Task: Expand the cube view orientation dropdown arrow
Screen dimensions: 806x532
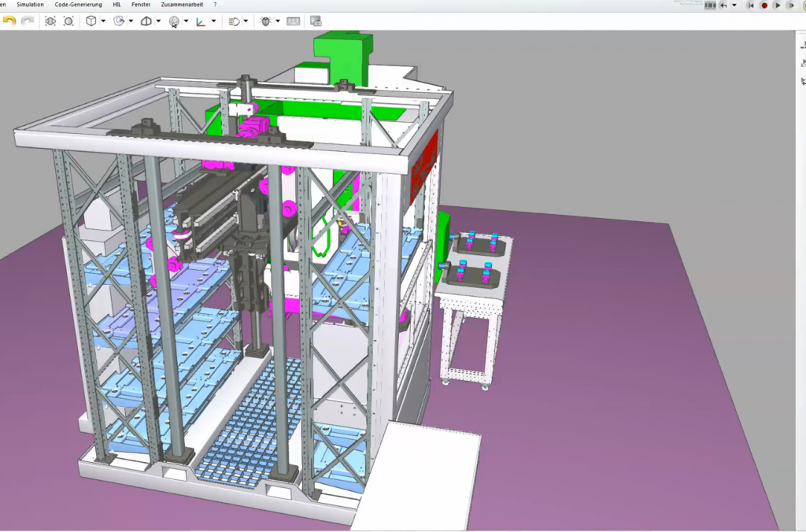Action: pos(103,21)
